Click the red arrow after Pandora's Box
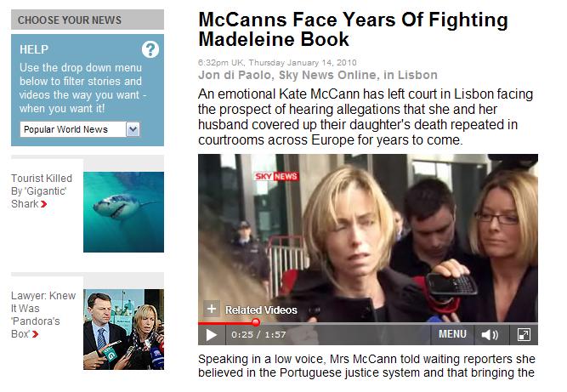The height and width of the screenshot is (392, 567). tap(35, 334)
